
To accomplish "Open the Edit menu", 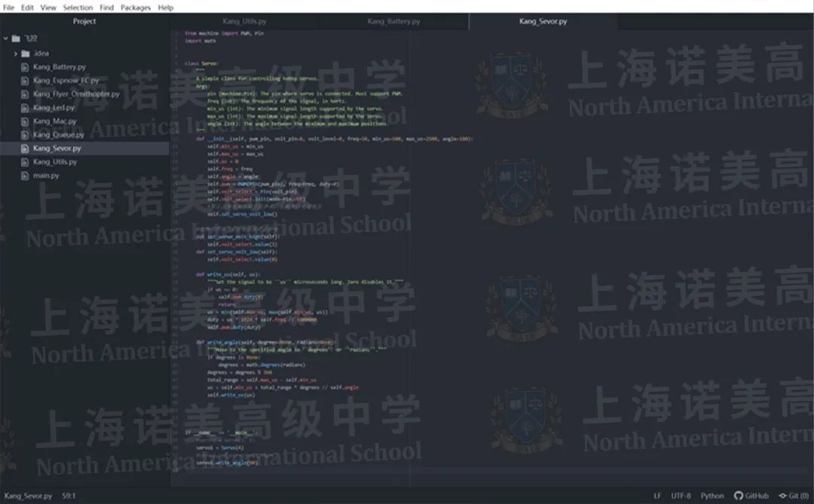I will [x=28, y=8].
